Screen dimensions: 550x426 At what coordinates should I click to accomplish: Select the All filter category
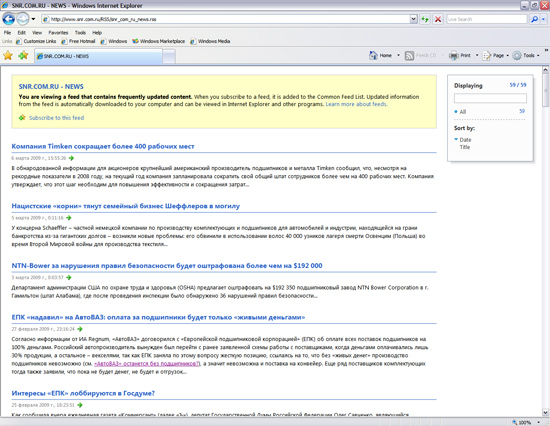[x=462, y=112]
